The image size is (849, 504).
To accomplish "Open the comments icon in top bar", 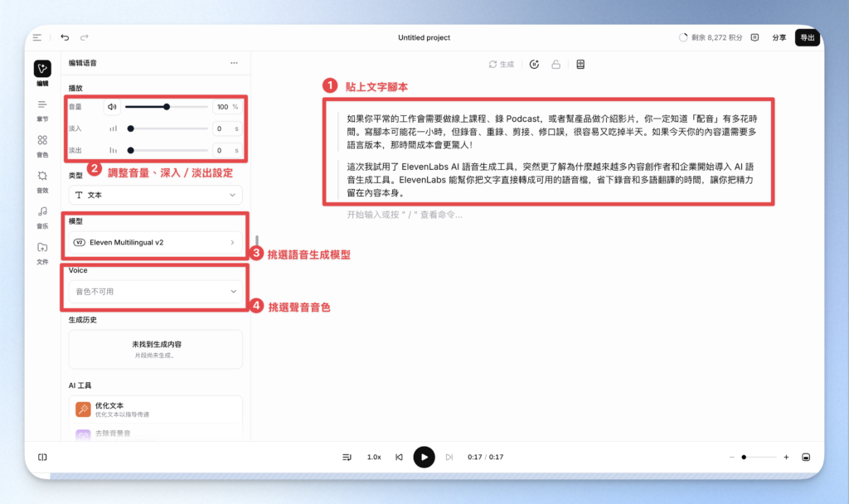I will [x=754, y=37].
